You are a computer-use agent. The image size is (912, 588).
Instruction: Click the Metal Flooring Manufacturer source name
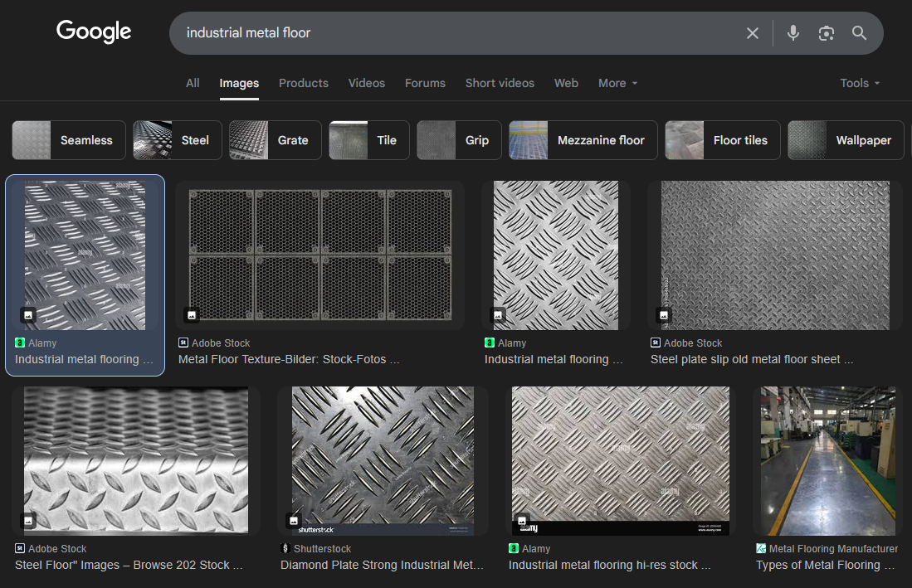tap(833, 548)
